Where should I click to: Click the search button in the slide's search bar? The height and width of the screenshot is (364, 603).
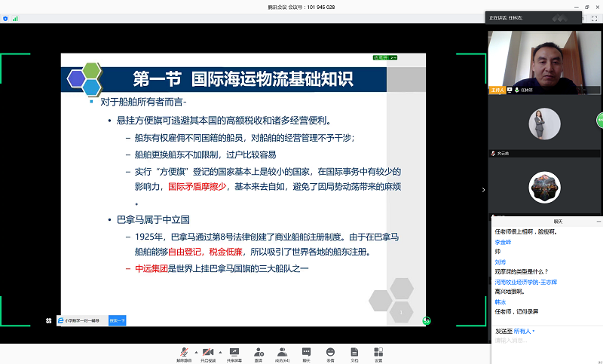118,320
